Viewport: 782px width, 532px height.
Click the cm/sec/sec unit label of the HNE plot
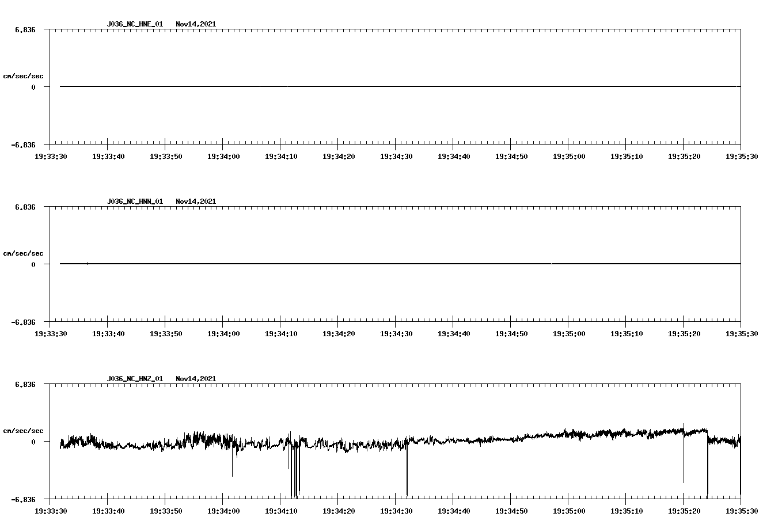click(23, 76)
